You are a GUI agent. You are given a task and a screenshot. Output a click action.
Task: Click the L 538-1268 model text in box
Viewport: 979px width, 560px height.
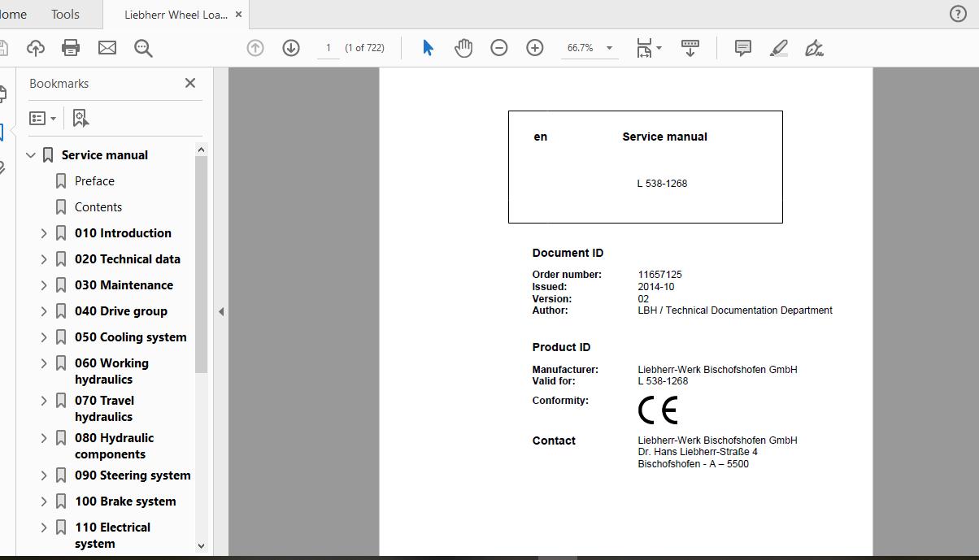click(x=662, y=184)
